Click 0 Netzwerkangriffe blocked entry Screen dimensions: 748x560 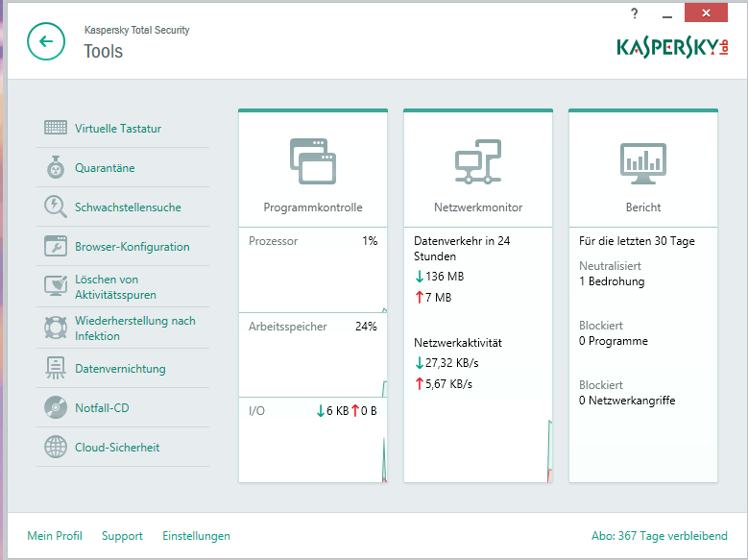(627, 401)
